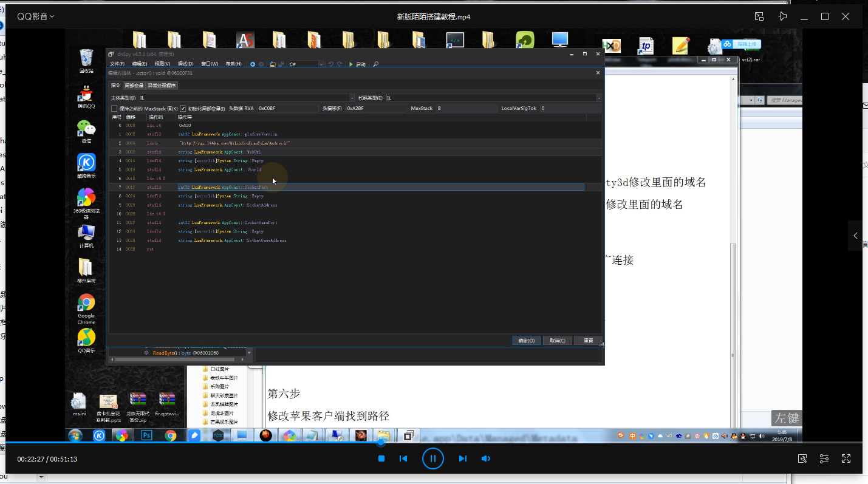Open the 360极速浏览器 desktop icon
Image resolution: width=868 pixels, height=484 pixels.
point(86,203)
